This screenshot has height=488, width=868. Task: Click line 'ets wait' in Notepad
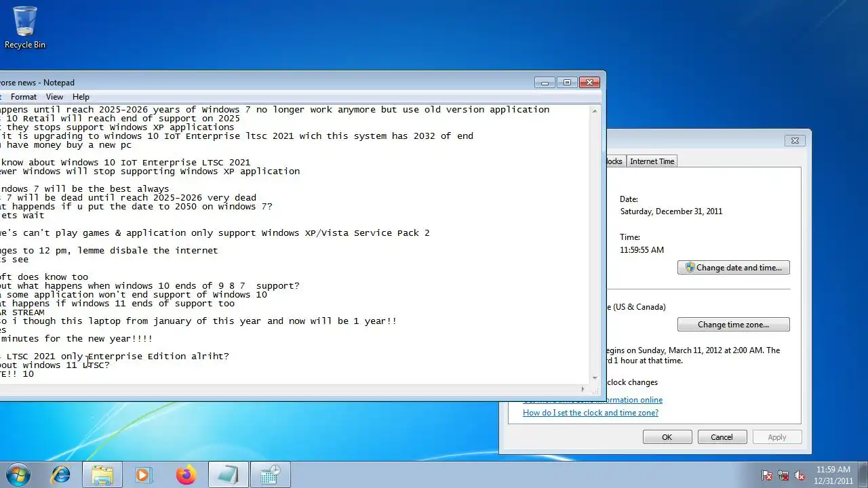click(x=22, y=216)
